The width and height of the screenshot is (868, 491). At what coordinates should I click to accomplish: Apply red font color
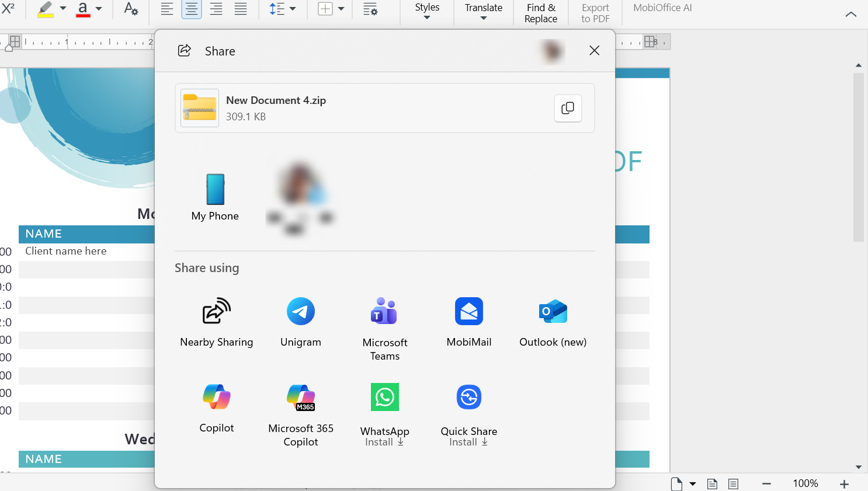pos(83,9)
